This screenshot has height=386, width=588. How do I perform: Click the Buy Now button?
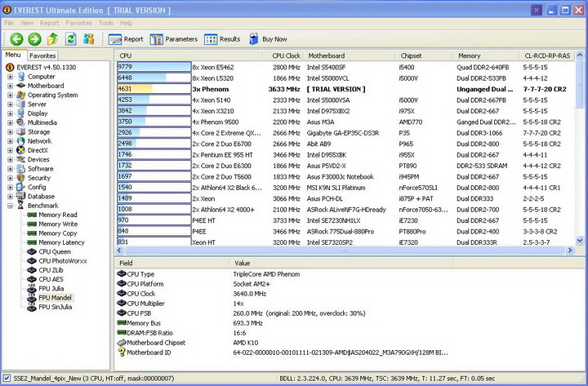pos(268,39)
